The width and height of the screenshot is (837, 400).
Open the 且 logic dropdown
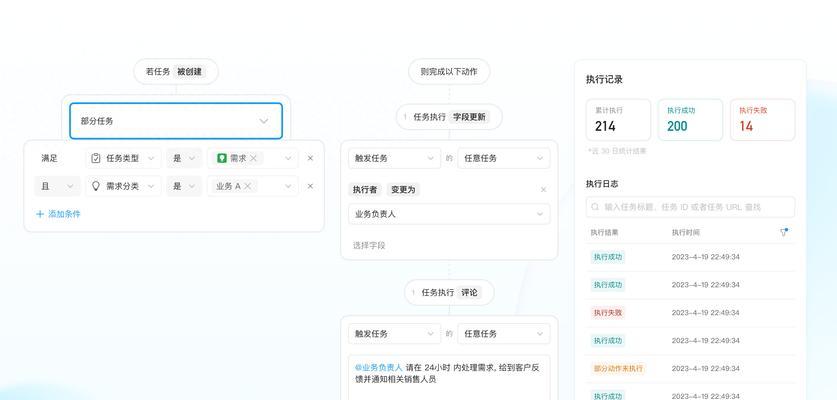(x=57, y=186)
